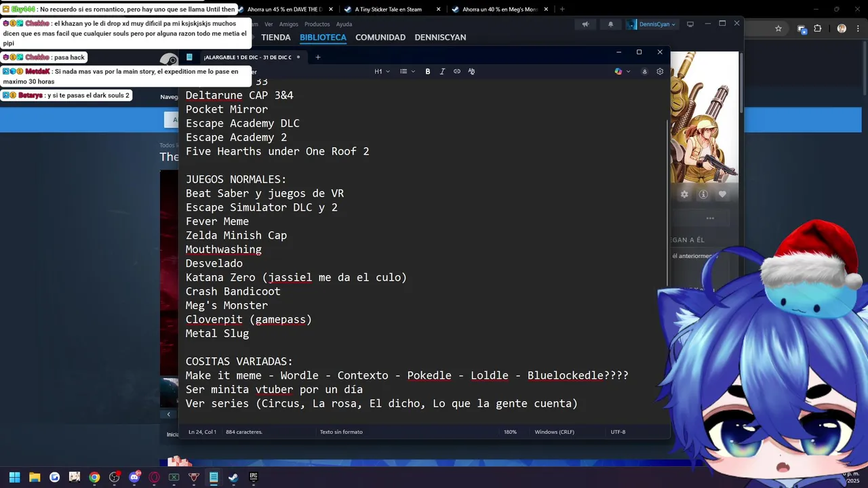Open Chrome extensions puzzle icon
Image resolution: width=868 pixels, height=488 pixels.
coord(817,28)
